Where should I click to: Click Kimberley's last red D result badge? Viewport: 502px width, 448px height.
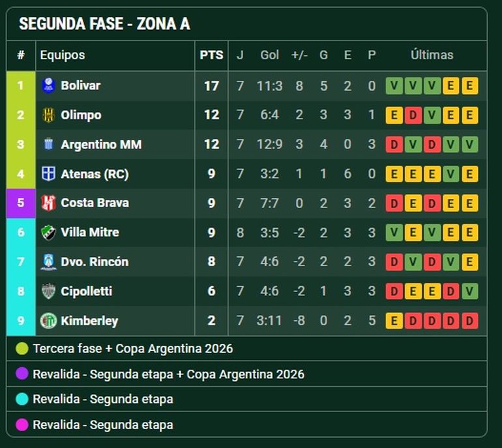click(x=469, y=320)
